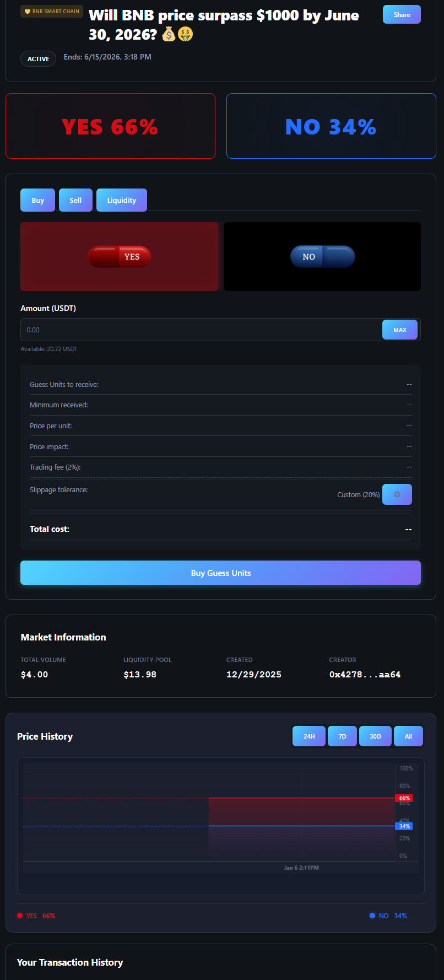Click the MAX amount button
This screenshot has width=444, height=980.
click(400, 330)
